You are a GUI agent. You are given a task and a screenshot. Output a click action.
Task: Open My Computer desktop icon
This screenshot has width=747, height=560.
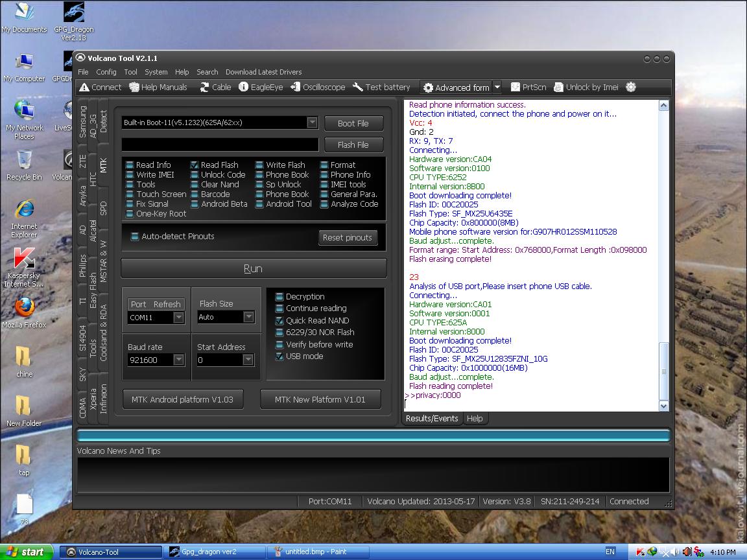24,67
